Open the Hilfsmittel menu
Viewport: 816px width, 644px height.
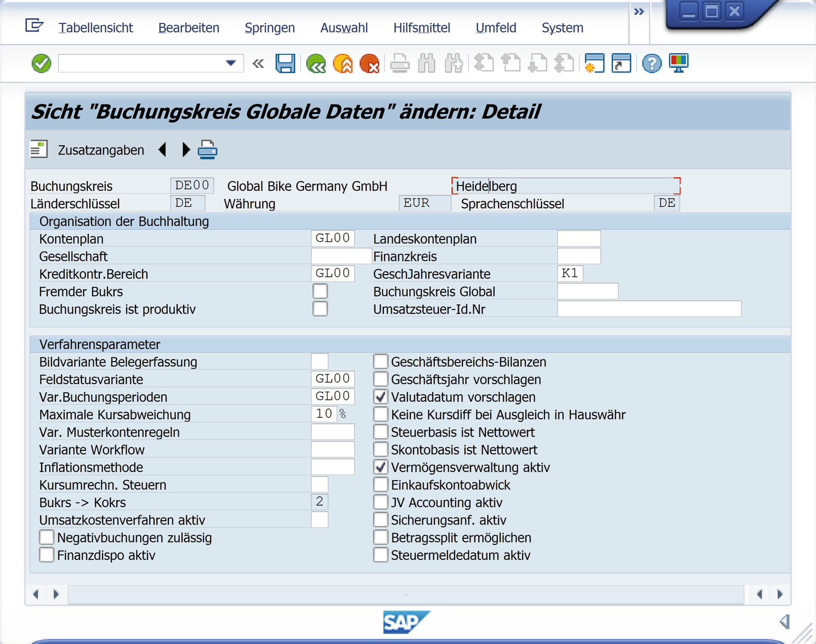422,28
